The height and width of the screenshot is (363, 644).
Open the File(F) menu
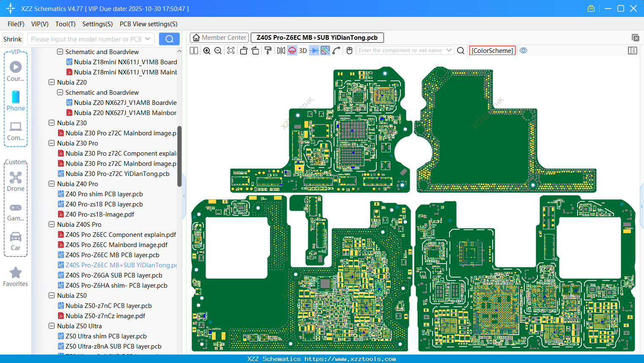[x=16, y=24]
